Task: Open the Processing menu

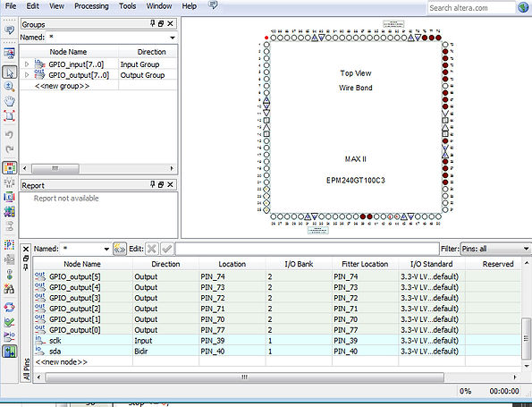Action: point(91,6)
